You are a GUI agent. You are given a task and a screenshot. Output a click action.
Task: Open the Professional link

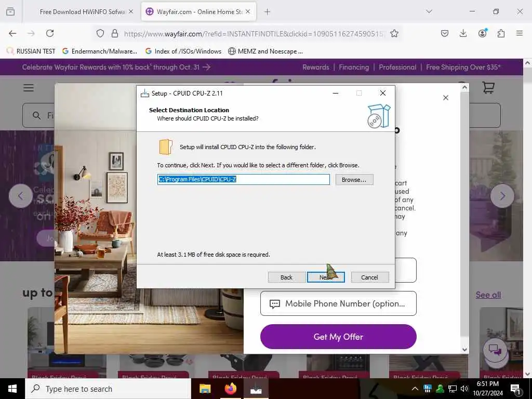click(397, 67)
